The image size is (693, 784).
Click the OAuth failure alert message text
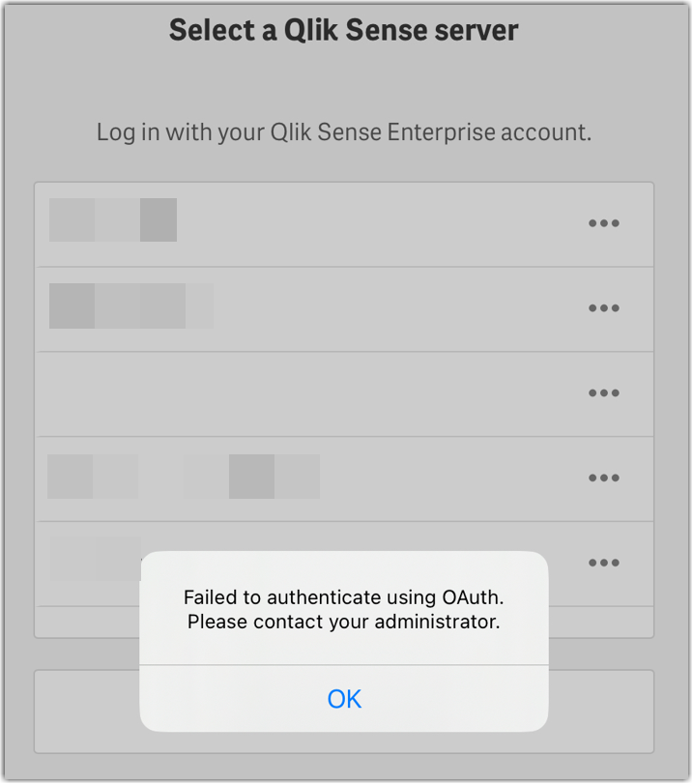coord(343,608)
